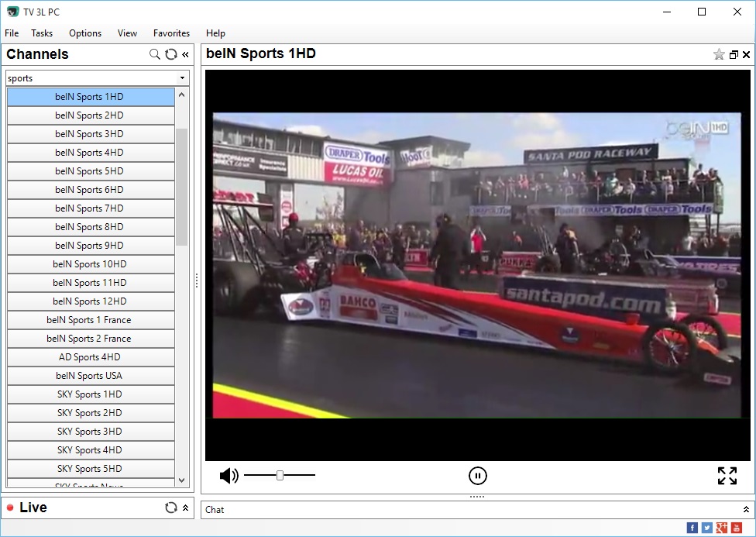Search channels with the magnifier icon
The image size is (756, 537).
coord(154,54)
